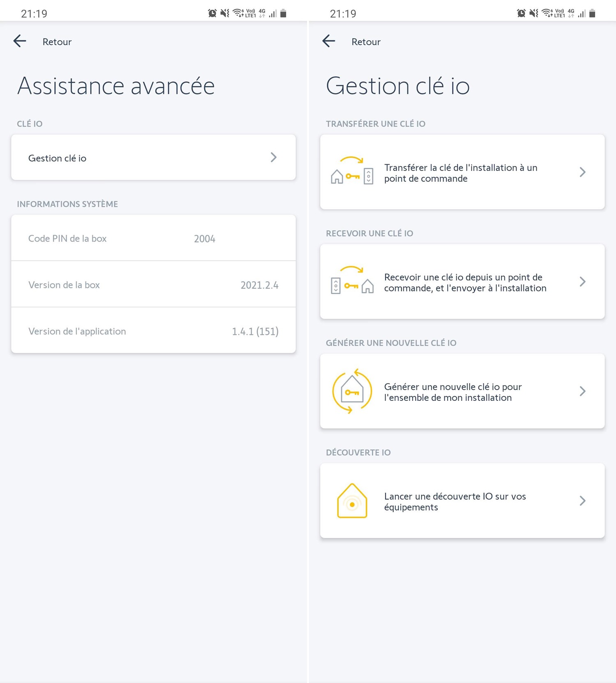616x683 pixels.
Task: Tap the back arrow on Gestion clé io
Action: click(x=329, y=41)
